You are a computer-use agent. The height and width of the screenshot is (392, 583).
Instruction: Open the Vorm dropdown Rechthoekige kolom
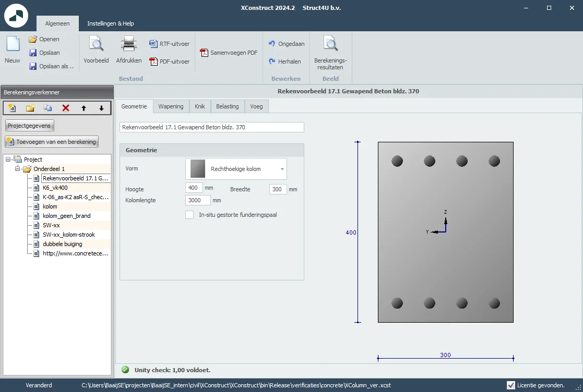click(236, 169)
